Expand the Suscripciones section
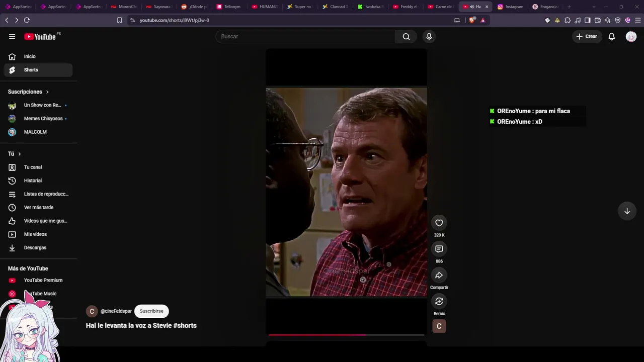 pyautogui.click(x=29, y=92)
